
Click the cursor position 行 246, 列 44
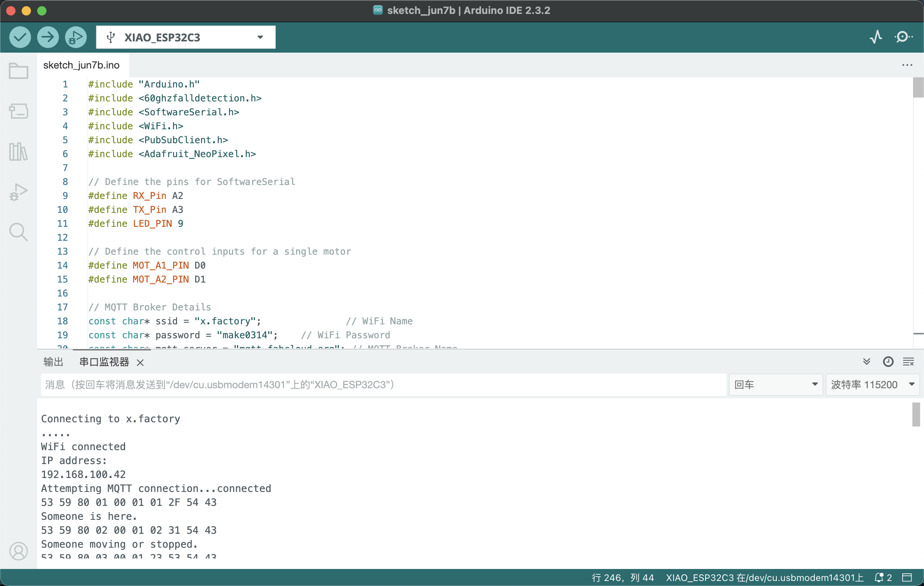pyautogui.click(x=623, y=577)
